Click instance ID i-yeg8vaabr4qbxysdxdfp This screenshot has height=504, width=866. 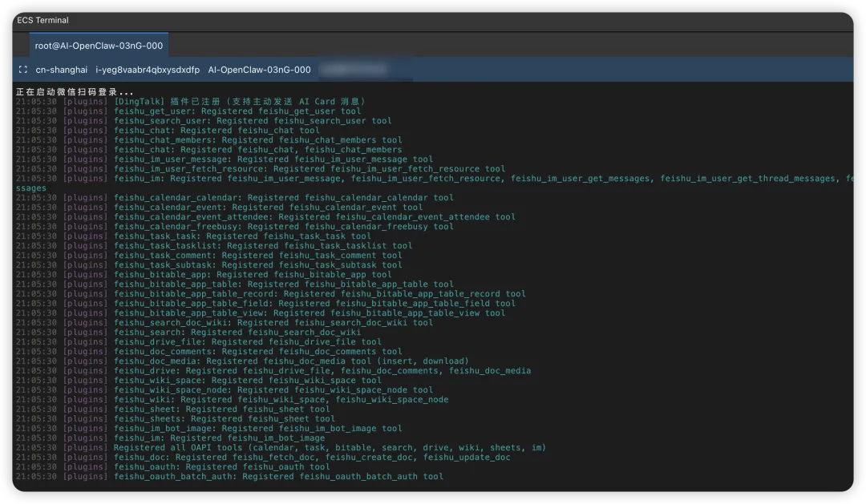click(148, 70)
